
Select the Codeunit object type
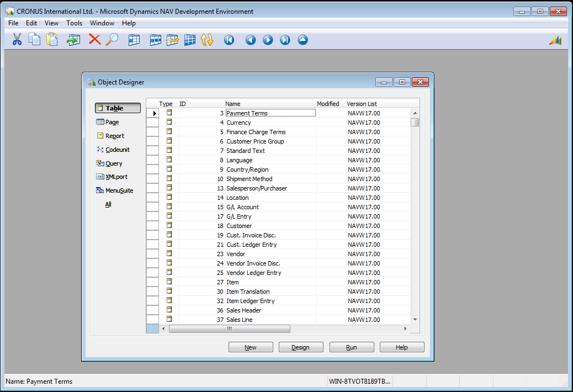[x=113, y=150]
